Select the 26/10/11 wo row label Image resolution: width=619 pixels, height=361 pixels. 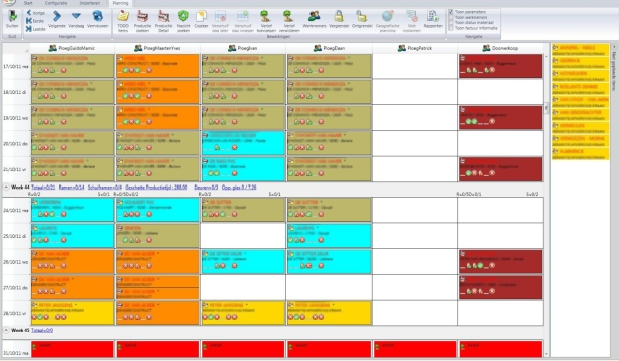click(x=15, y=261)
